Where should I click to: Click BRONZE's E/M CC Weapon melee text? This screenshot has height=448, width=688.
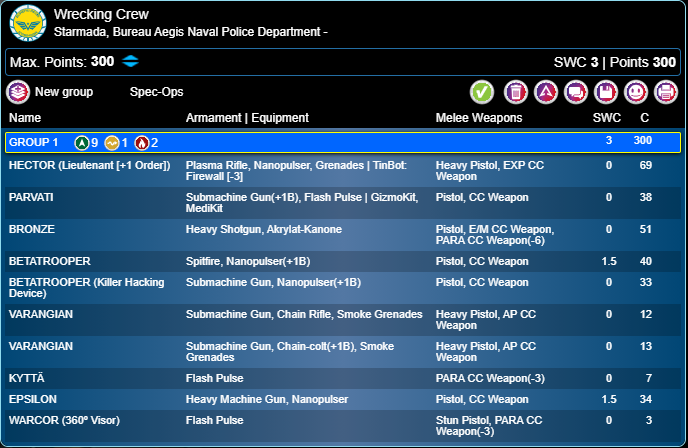coord(495,235)
